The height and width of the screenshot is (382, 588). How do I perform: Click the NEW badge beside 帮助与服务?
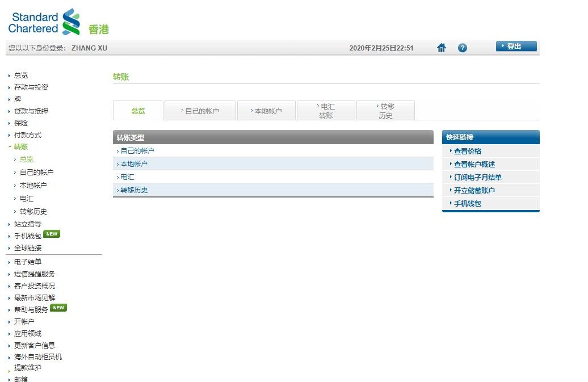point(58,308)
